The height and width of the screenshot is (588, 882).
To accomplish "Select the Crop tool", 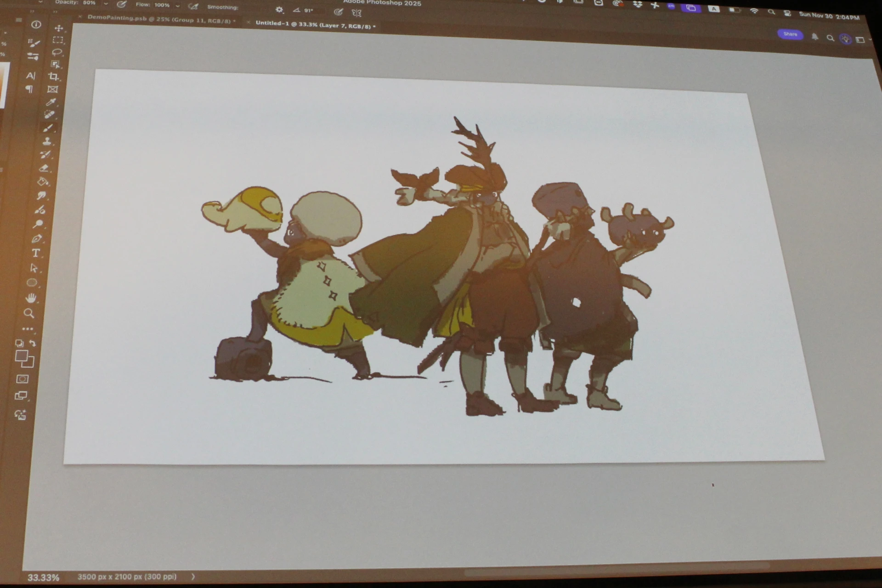I will (x=54, y=77).
